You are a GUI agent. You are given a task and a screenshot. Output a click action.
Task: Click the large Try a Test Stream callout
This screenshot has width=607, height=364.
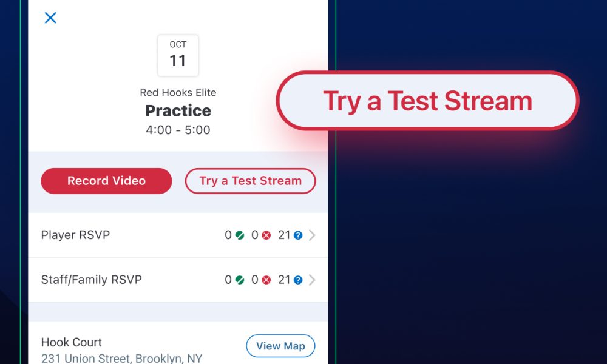tap(427, 101)
